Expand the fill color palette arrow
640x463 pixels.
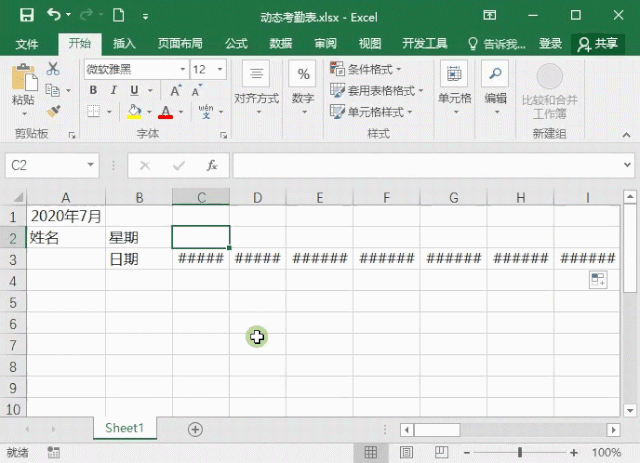click(x=149, y=111)
